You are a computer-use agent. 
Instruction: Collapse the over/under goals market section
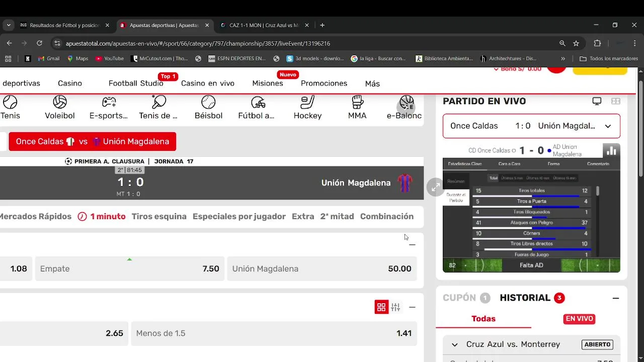412,307
